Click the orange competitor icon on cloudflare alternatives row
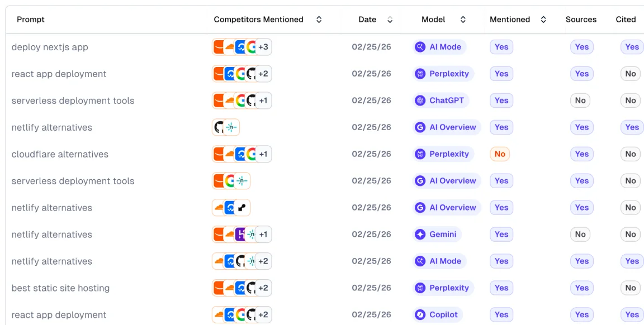Viewport: 644px width, 325px height. [218, 154]
